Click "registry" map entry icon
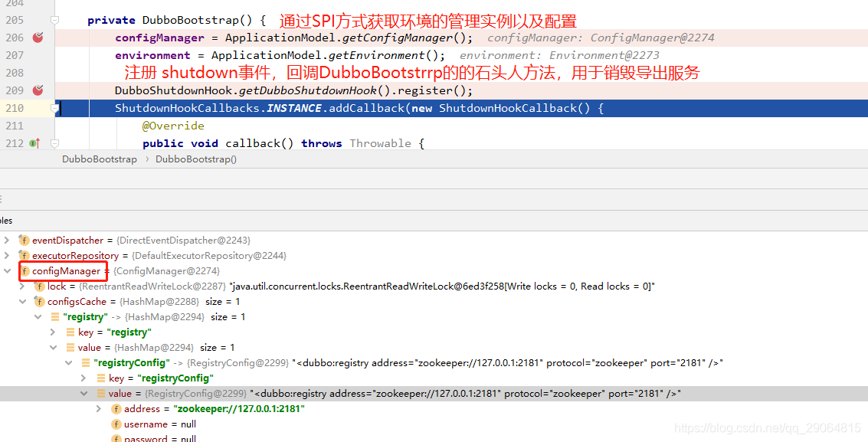868x442 pixels. (55, 317)
